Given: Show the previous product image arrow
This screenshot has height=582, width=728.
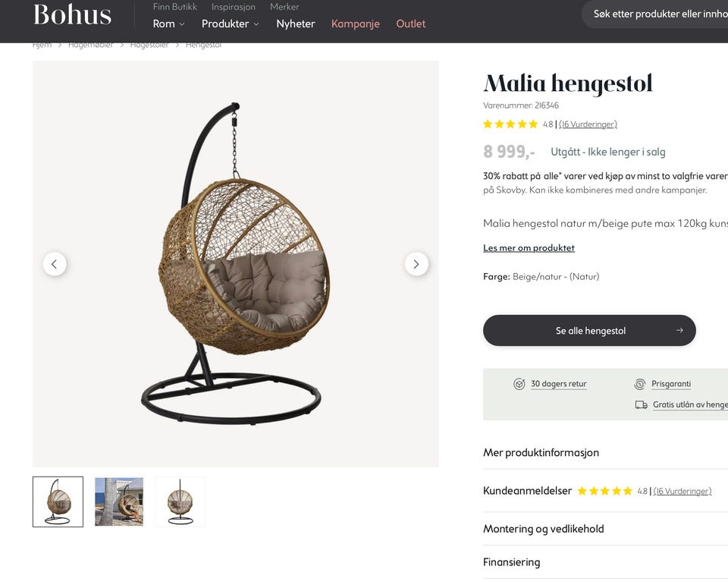Looking at the screenshot, I should (x=55, y=264).
